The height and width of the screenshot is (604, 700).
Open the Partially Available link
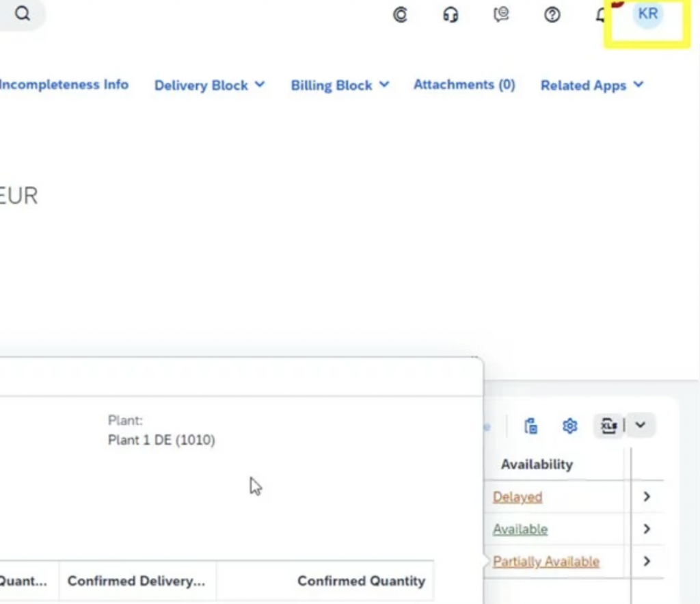coord(546,562)
